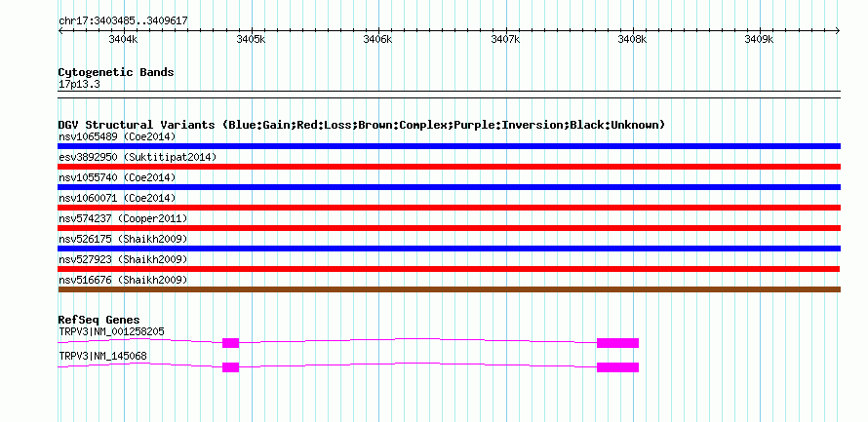Click the large exon of TRPV3|NM_145068
The width and height of the screenshot is (868, 422).
tap(617, 367)
